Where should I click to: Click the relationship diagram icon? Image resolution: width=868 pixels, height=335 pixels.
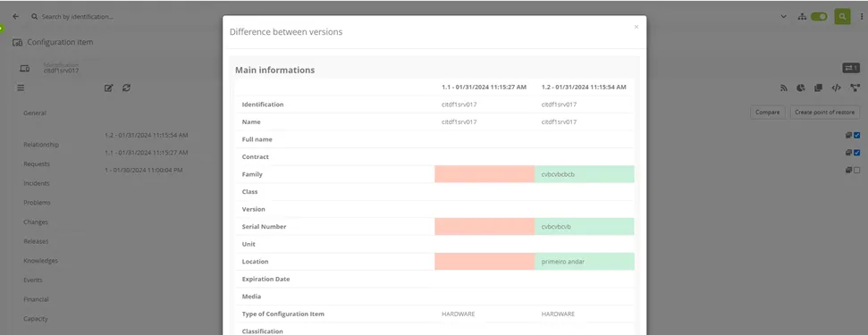pyautogui.click(x=855, y=88)
